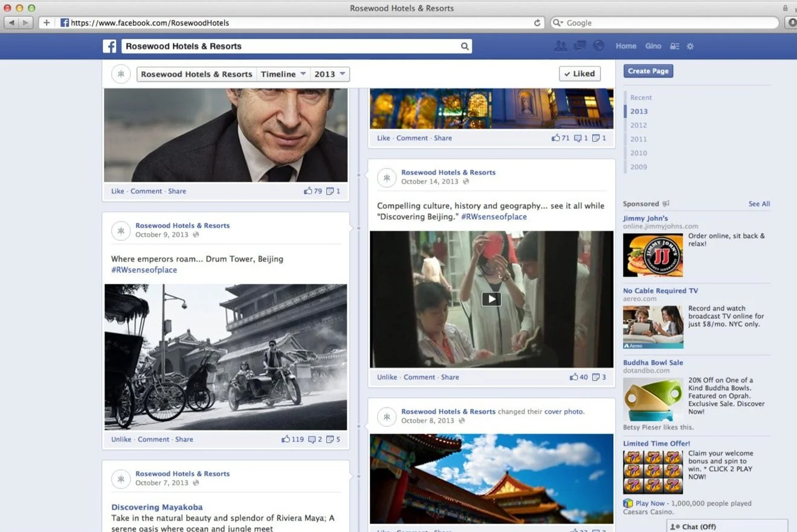Play the Discovering Beijing video
Image resolution: width=797 pixels, height=532 pixels.
491,299
